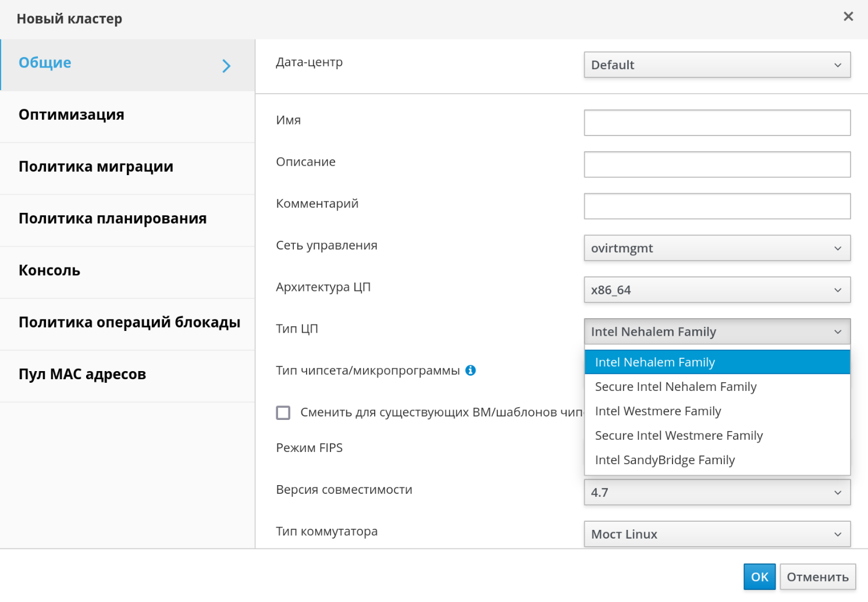Select Intel Westmere Family from list
The image size is (868, 602).
[x=658, y=411]
